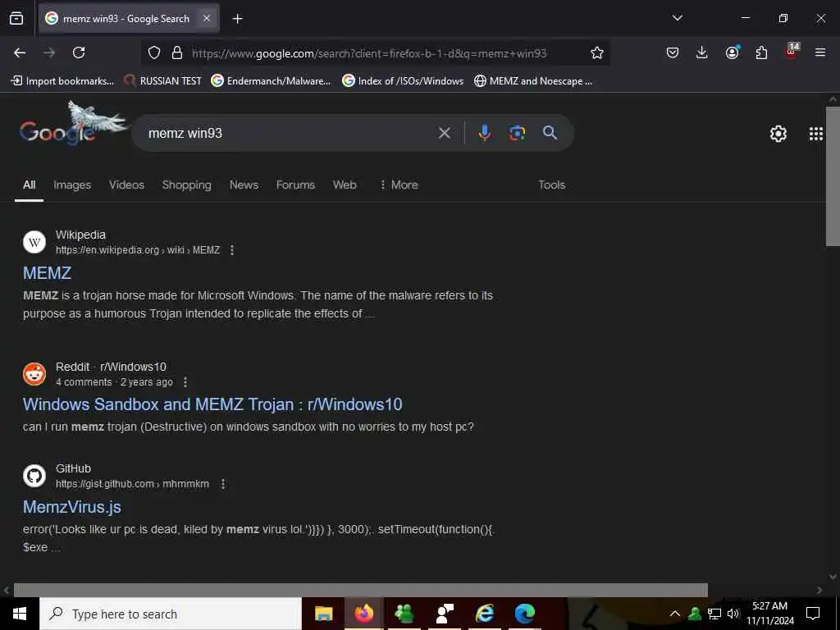The width and height of the screenshot is (840, 630).
Task: Open Index of /ISOs/Windows bookmark
Action: click(403, 81)
